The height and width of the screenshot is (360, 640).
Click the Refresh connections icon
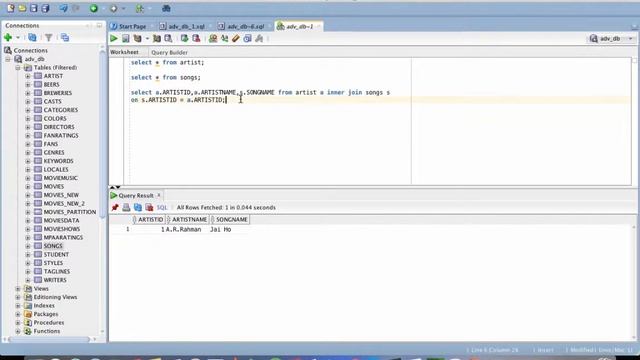(x=32, y=38)
